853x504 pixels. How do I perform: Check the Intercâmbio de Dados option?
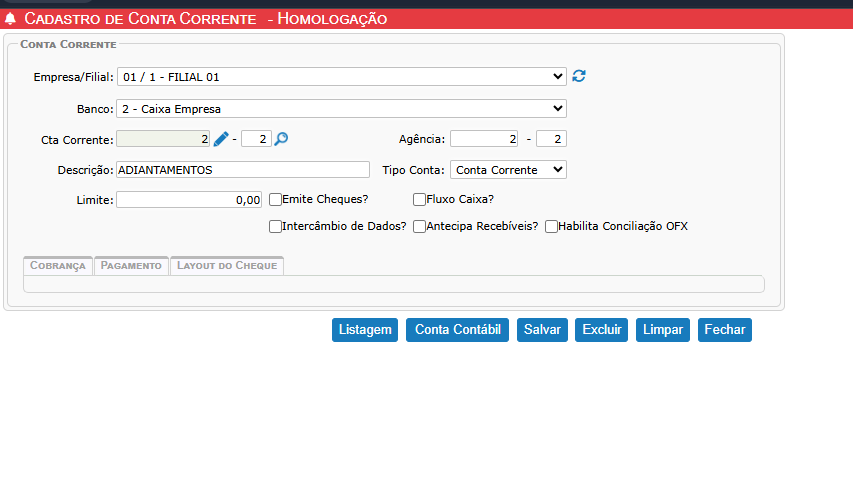[x=276, y=227]
